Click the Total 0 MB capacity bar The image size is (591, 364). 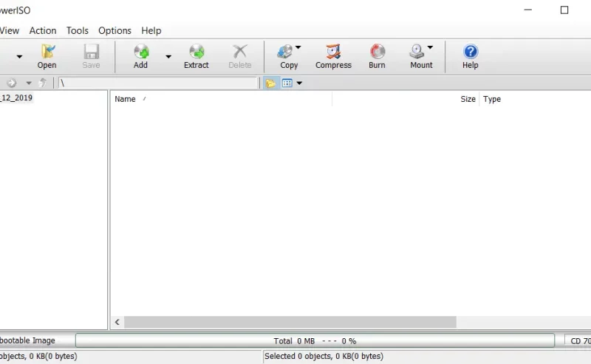pos(315,341)
